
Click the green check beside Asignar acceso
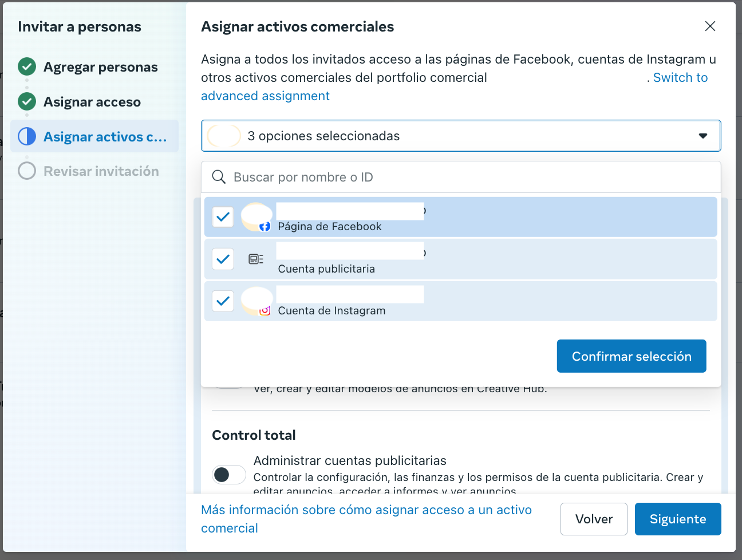click(27, 102)
